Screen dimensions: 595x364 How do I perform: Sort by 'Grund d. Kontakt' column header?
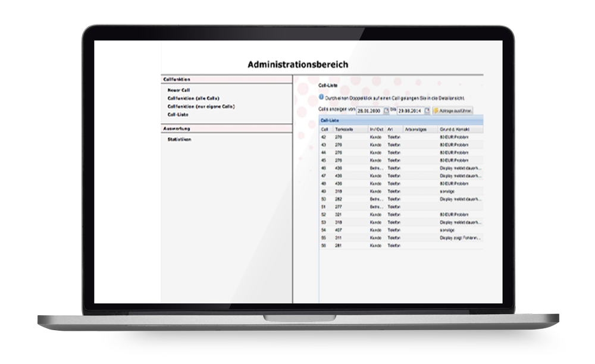[x=455, y=128]
